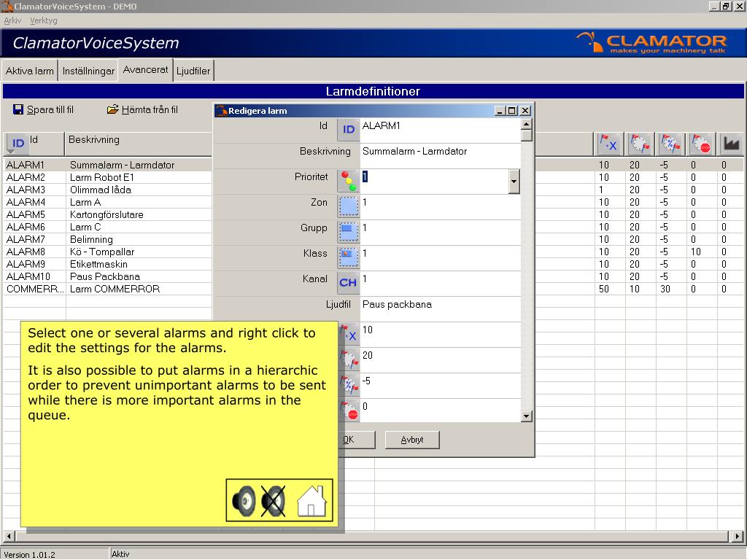Open the Ljudfiler tab
The image size is (747, 560).
pyautogui.click(x=193, y=71)
